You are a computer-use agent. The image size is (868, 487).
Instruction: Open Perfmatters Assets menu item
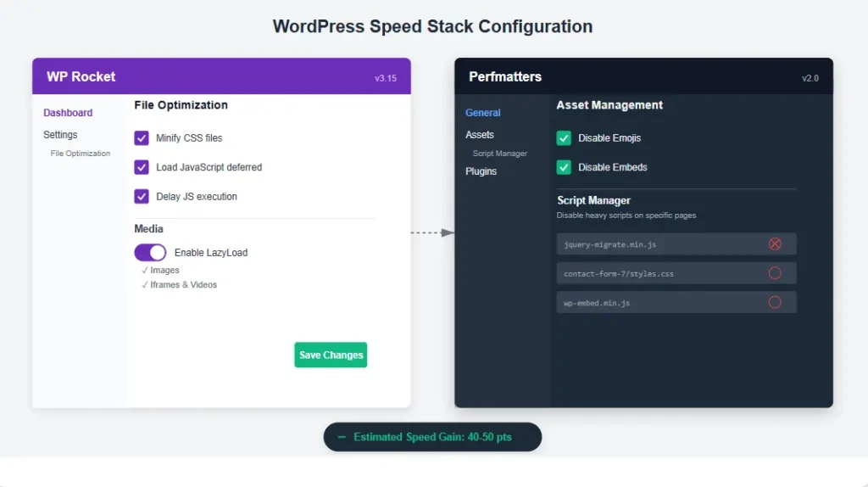[480, 135]
